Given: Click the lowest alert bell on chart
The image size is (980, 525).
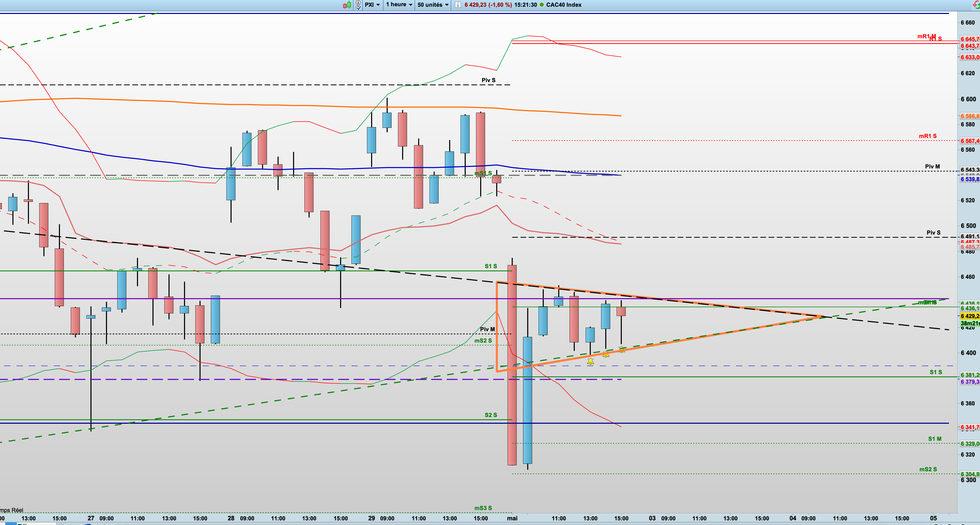Looking at the screenshot, I should 591,361.
